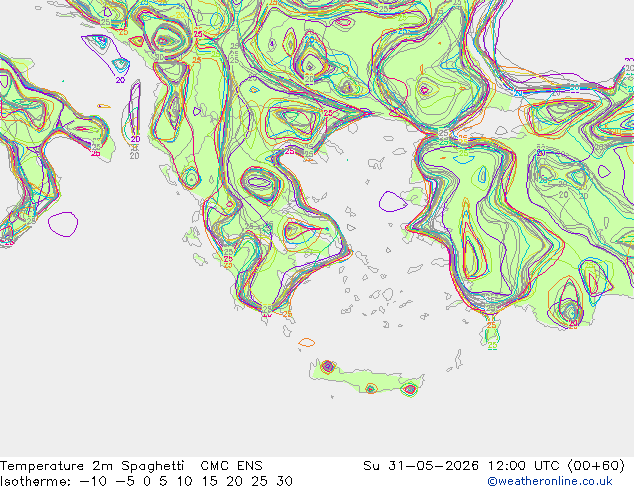Open the weatheronline.co.uk link

click(550, 482)
